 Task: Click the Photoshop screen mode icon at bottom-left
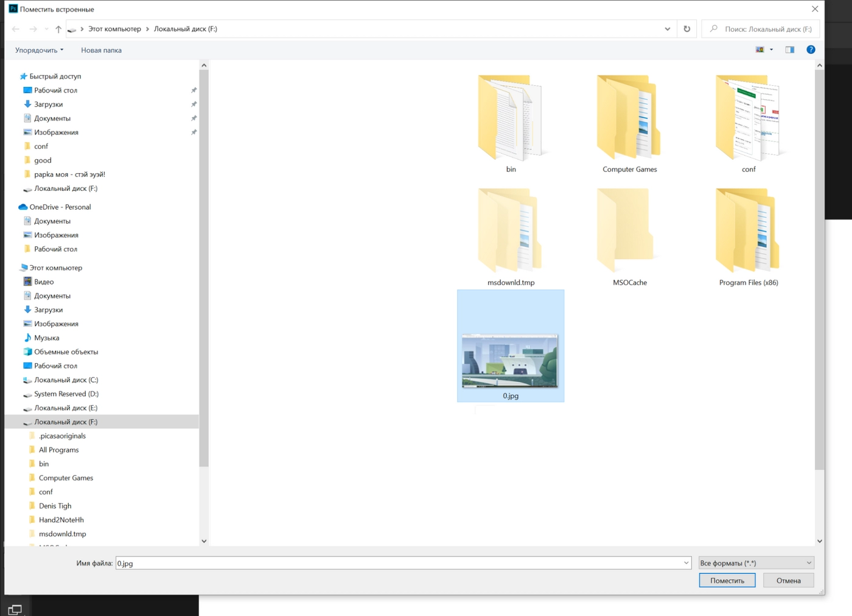pyautogui.click(x=15, y=609)
